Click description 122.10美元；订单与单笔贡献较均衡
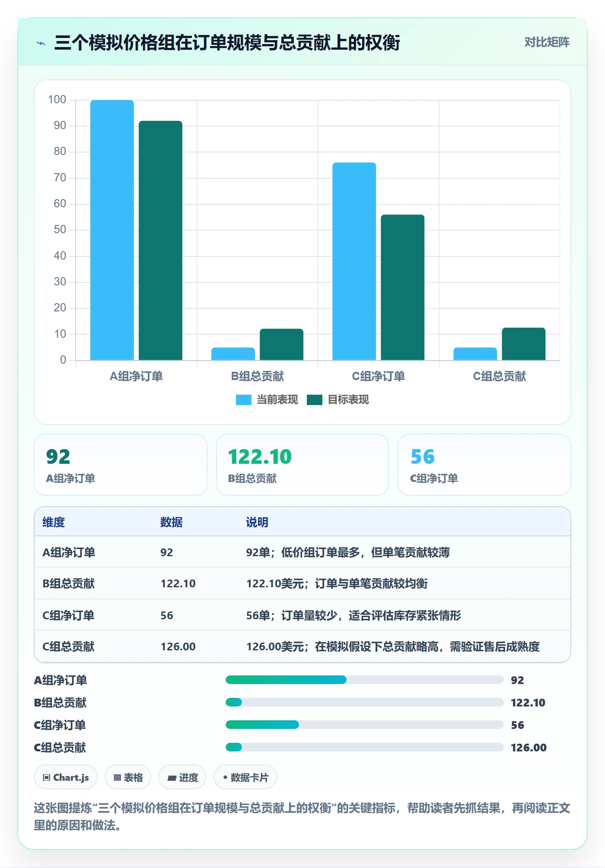Screen dimensions: 605x868 pyautogui.click(x=337, y=583)
